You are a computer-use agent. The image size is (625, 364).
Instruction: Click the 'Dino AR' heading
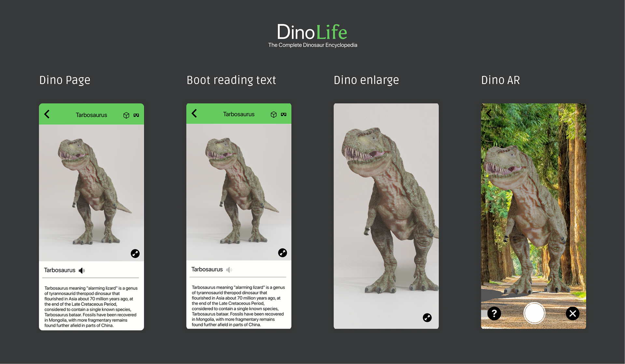[x=501, y=80]
